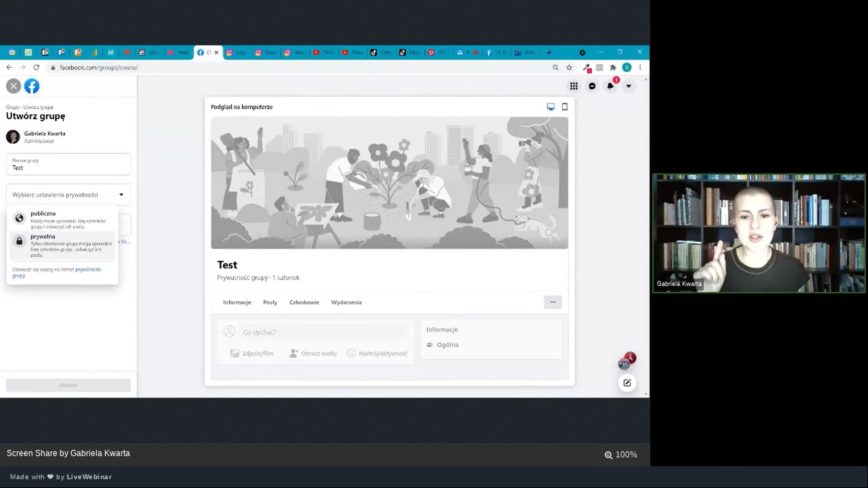The height and width of the screenshot is (488, 868).
Task: Close group creation with X icon
Action: click(x=14, y=86)
